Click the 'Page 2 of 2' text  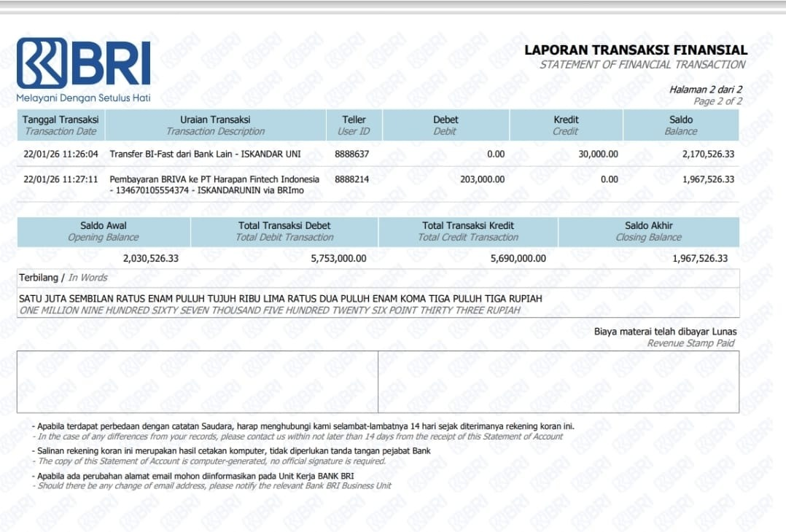tap(717, 101)
